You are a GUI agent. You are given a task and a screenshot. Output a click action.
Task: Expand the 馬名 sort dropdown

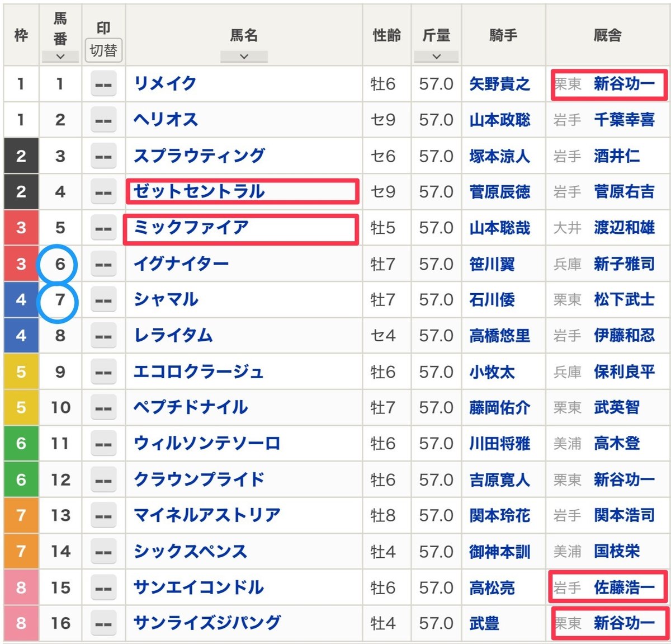tap(243, 56)
